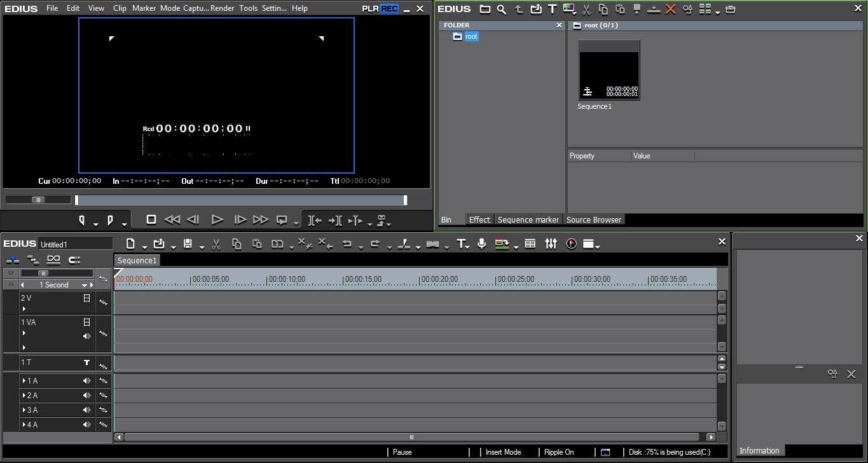Select the scissors cut icon in timeline toolbar
This screenshot has height=463, width=868.
point(216,244)
